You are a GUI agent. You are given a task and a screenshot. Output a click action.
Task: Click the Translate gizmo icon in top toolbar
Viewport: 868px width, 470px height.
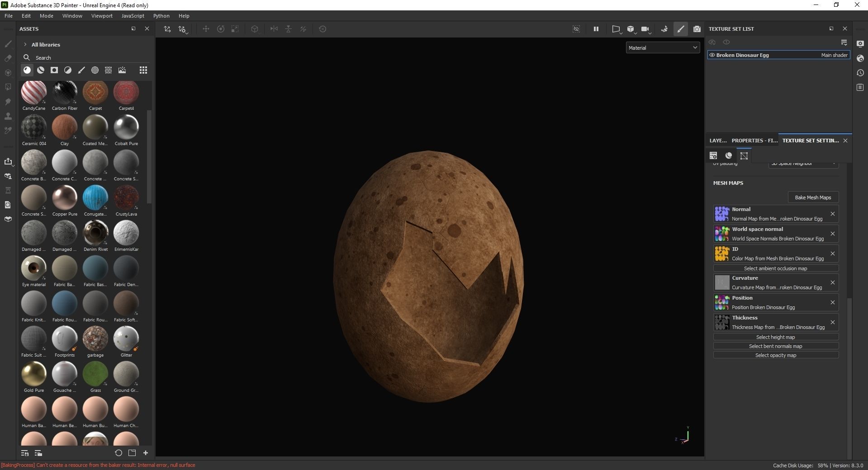click(x=206, y=29)
